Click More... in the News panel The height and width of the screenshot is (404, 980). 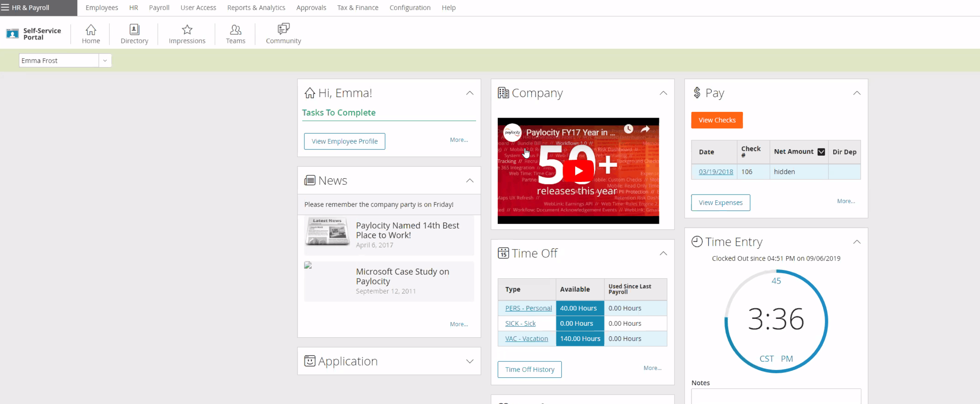pos(459,324)
